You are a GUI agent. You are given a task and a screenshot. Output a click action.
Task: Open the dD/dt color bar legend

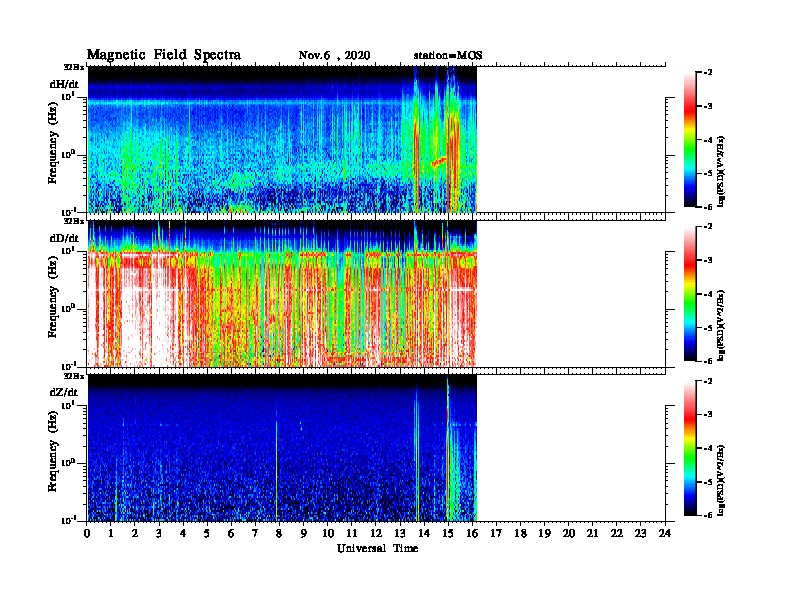690,294
